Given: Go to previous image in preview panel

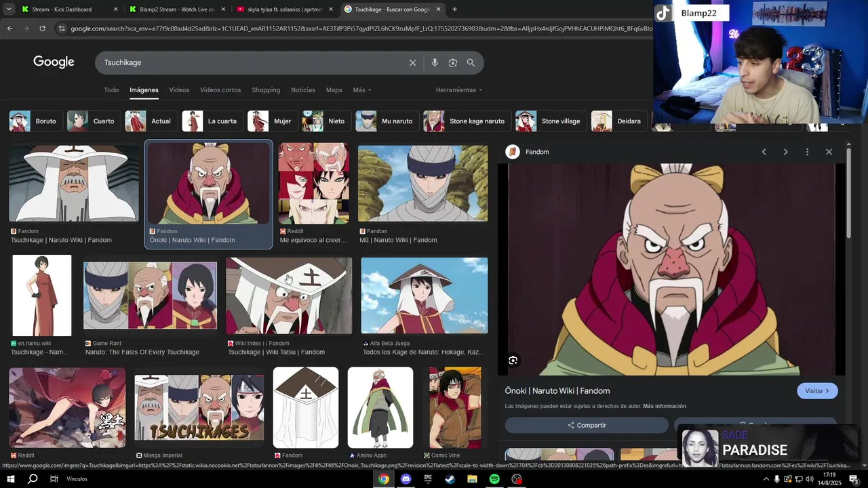Looking at the screenshot, I should (x=764, y=152).
